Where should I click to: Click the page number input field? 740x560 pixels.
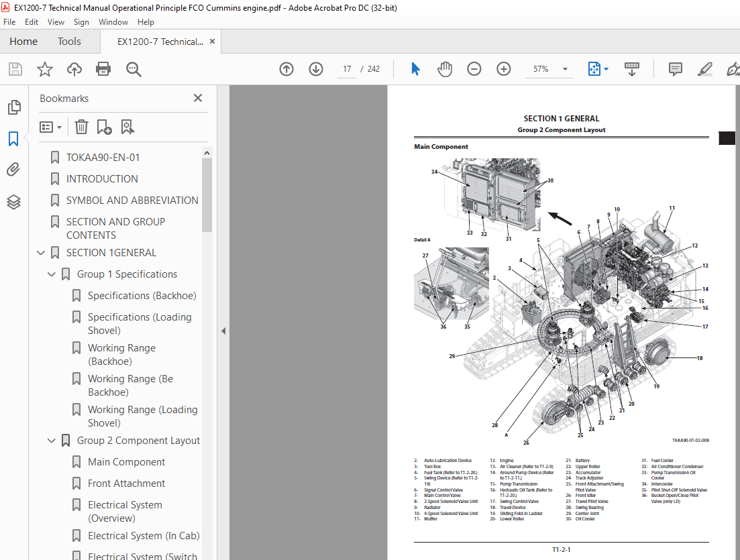pyautogui.click(x=347, y=69)
